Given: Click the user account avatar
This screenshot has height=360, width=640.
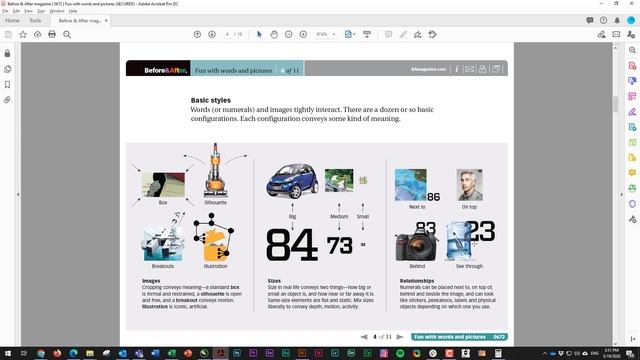Looking at the screenshot, I should (x=631, y=20).
